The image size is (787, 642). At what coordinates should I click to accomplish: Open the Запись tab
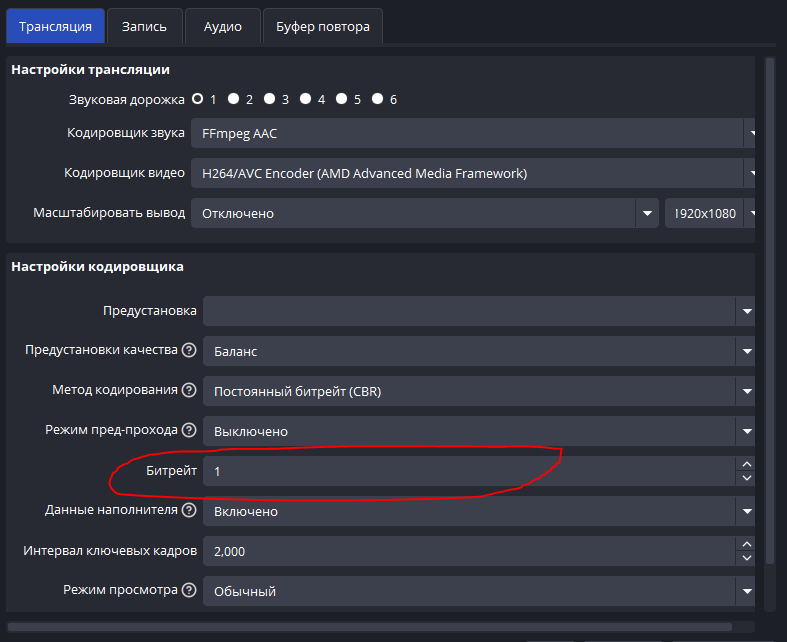(144, 26)
